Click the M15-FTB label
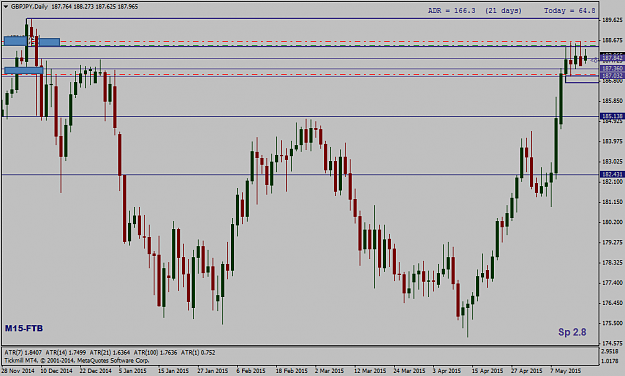 point(24,328)
